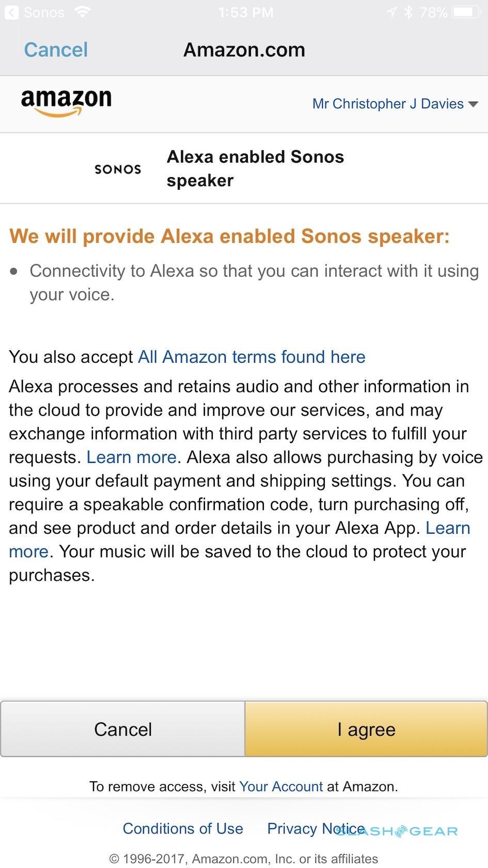The width and height of the screenshot is (488, 868).
Task: Tap the Wi-Fi status icon
Action: [82, 12]
